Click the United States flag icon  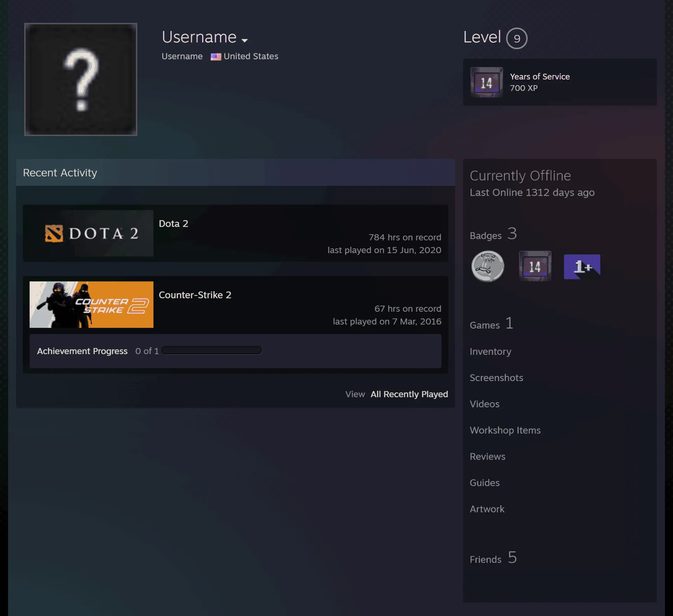pos(216,56)
